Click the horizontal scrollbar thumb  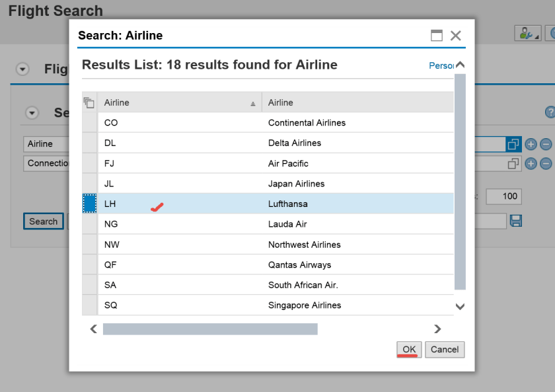click(x=210, y=329)
